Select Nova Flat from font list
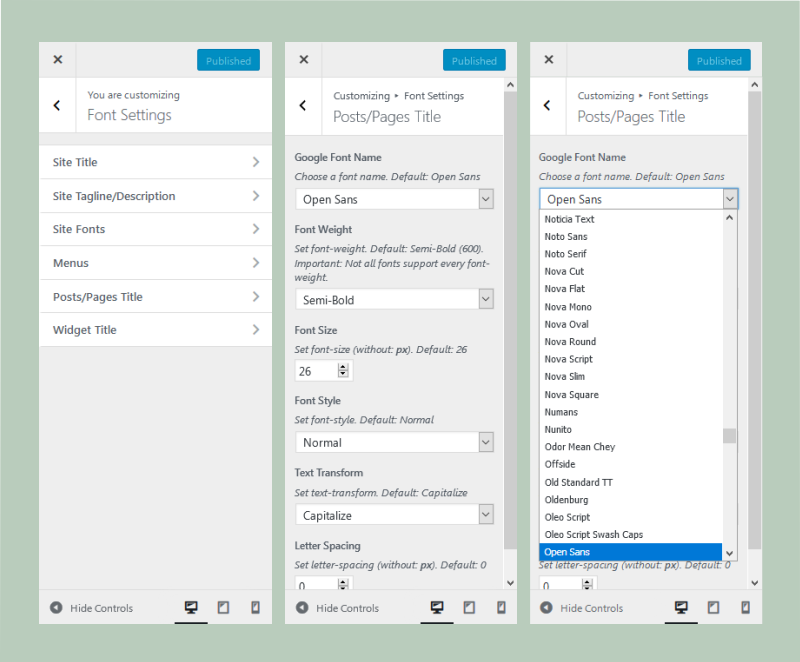The height and width of the screenshot is (662, 800). [x=631, y=289]
